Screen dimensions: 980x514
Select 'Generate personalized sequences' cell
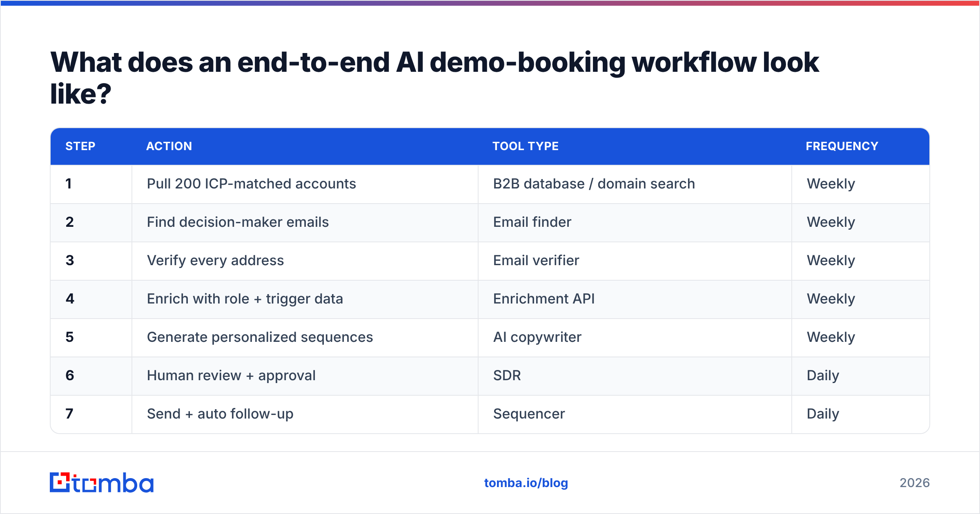[x=305, y=337]
